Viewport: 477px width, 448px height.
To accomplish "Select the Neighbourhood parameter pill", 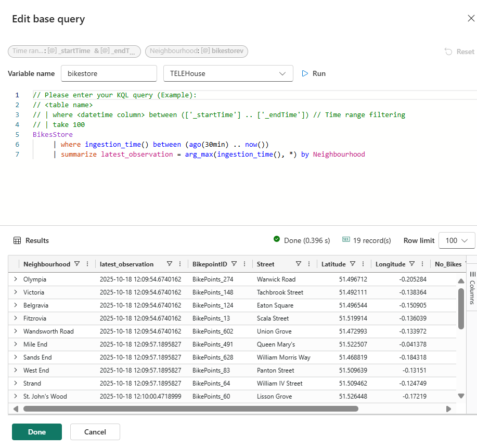I will tap(197, 51).
